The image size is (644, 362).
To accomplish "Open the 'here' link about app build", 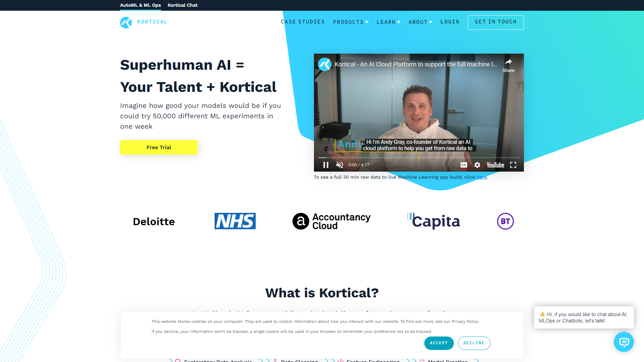I will [481, 177].
